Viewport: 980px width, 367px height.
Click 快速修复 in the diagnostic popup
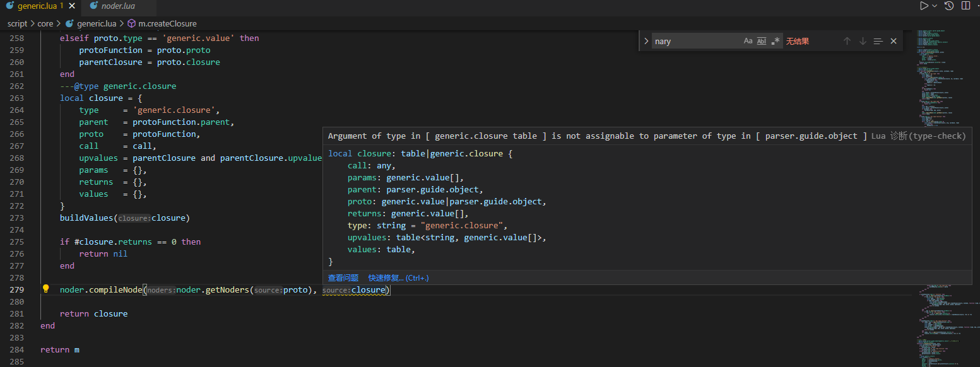coord(384,277)
